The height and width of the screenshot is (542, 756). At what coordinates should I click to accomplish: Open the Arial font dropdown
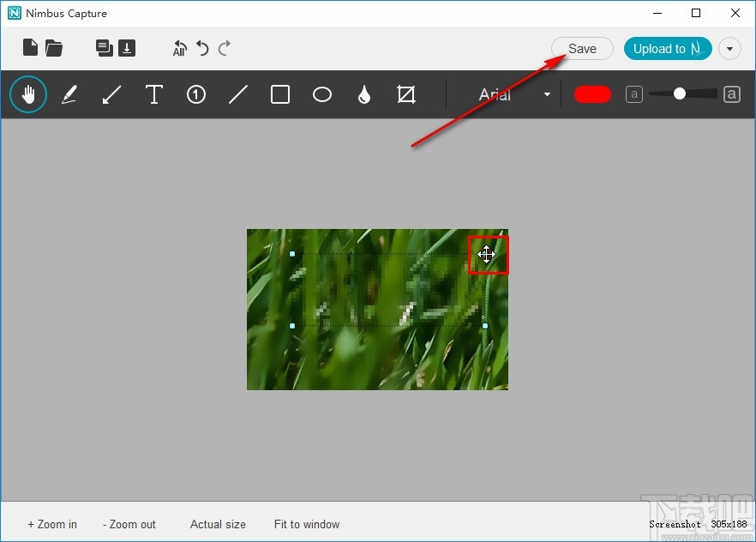[513, 94]
